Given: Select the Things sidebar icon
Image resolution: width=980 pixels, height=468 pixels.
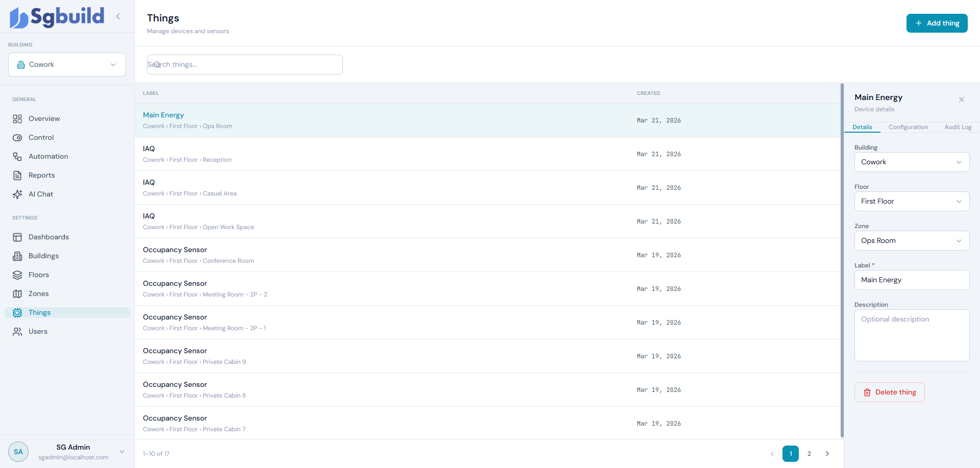Looking at the screenshot, I should tap(18, 312).
